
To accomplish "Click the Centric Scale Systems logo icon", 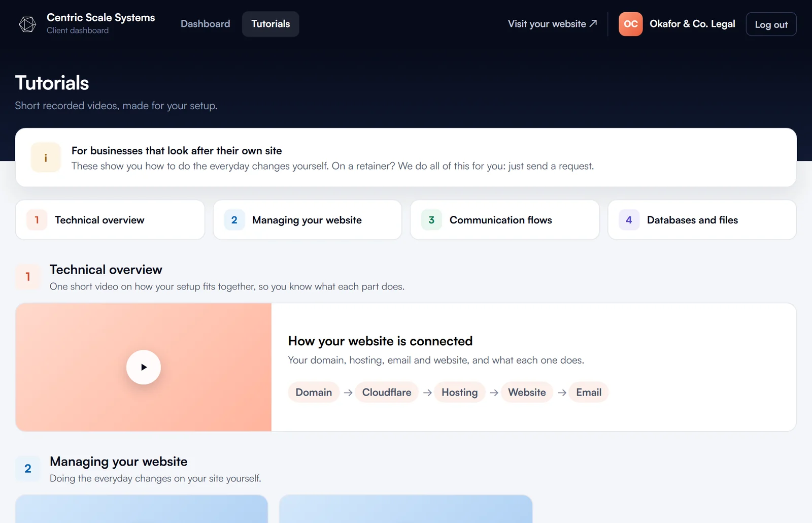I will tap(27, 24).
